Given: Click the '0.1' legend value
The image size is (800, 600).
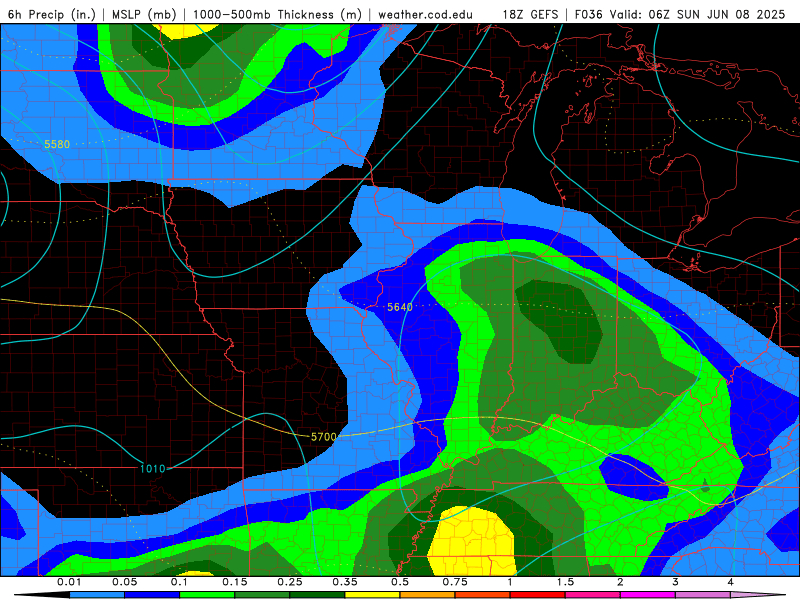Looking at the screenshot, I should (179, 582).
